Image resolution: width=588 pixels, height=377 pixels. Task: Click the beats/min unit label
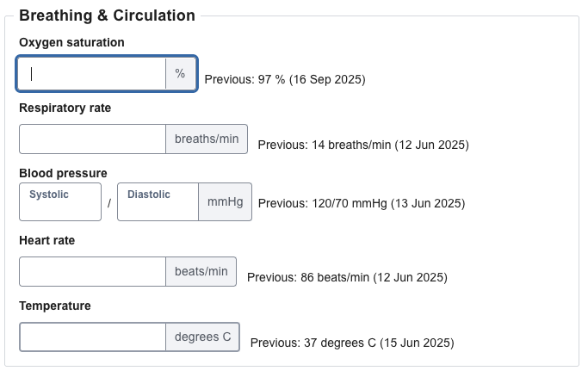click(201, 272)
